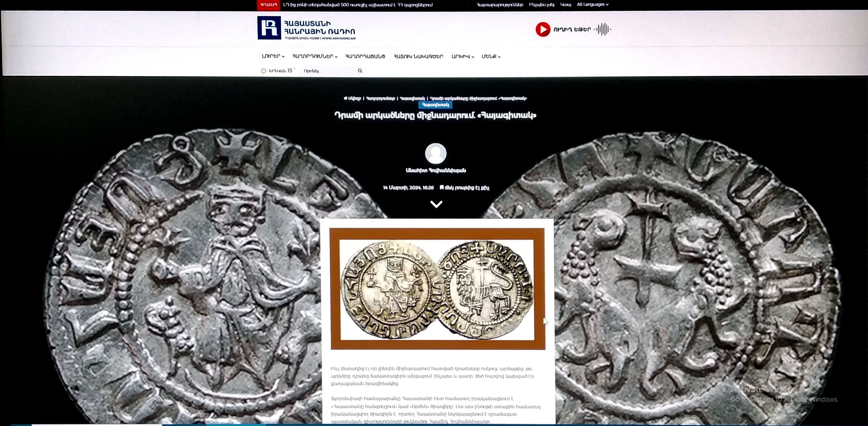Screen dimensions: 868x426
Task: Click the article title Դրամի արկածները միջնադարում
Action: 435,115
